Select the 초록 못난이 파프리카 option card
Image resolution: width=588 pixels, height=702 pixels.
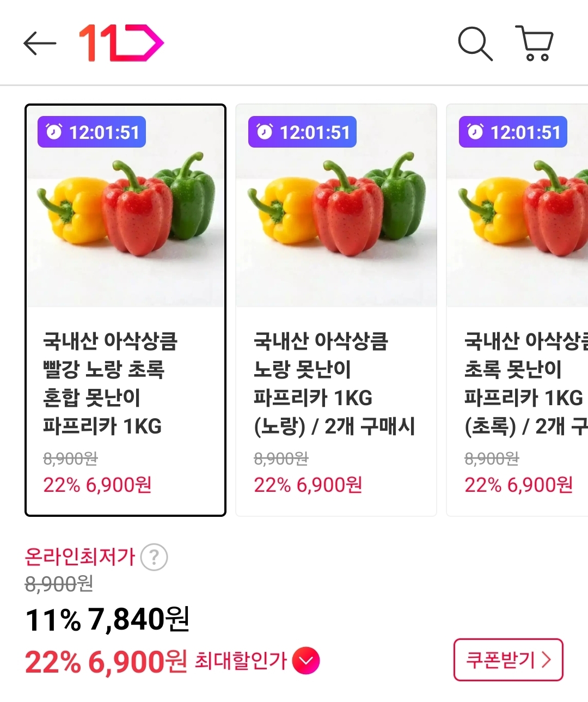tap(517, 309)
